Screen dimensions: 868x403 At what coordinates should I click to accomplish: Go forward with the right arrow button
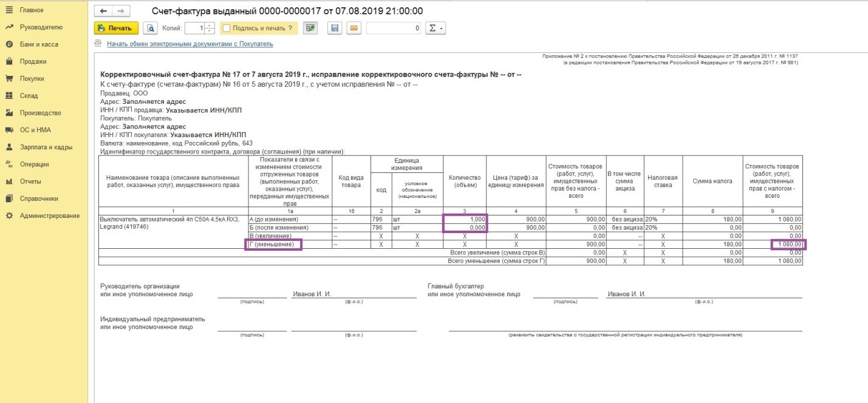click(x=120, y=12)
